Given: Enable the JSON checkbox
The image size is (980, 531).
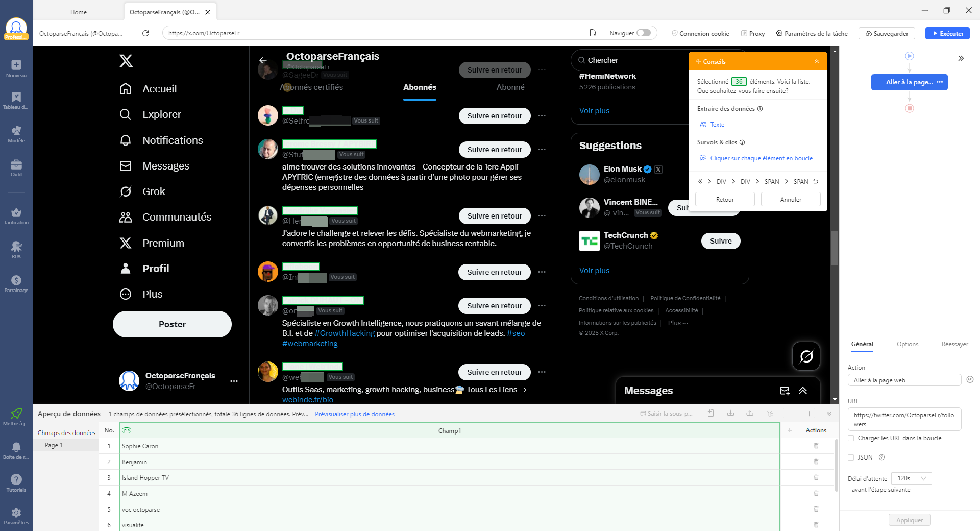Looking at the screenshot, I should 851,457.
